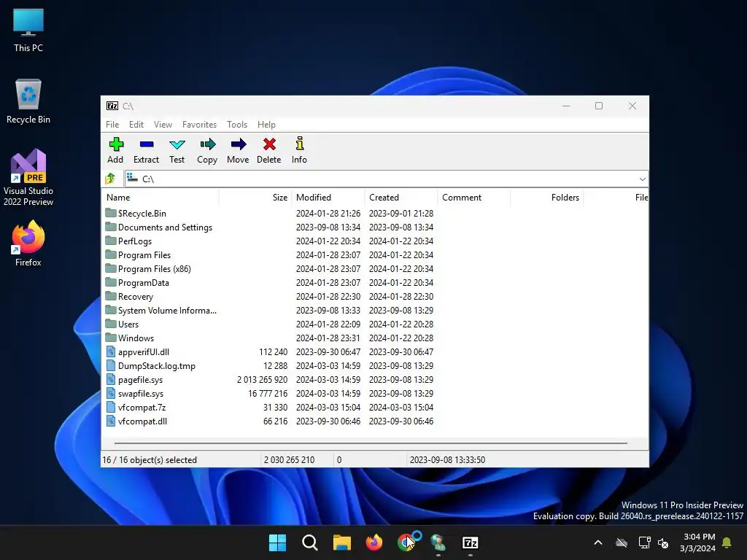Open the File menu

(x=112, y=124)
